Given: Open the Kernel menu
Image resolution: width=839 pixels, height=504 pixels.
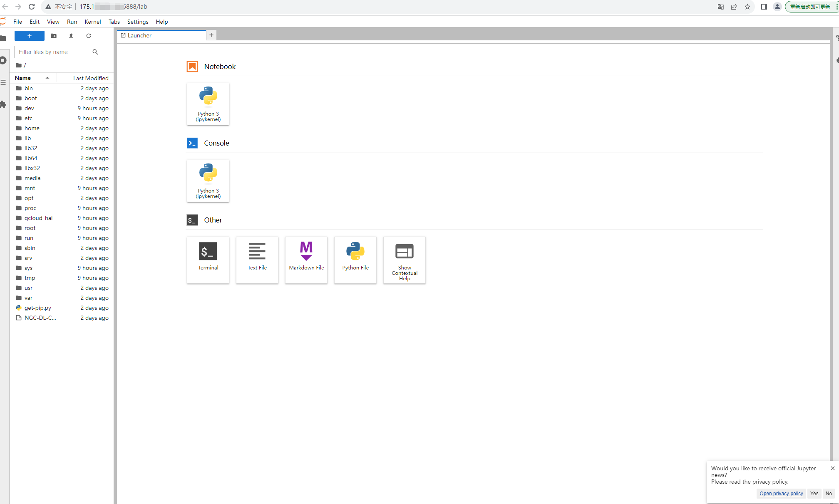Looking at the screenshot, I should [92, 22].
